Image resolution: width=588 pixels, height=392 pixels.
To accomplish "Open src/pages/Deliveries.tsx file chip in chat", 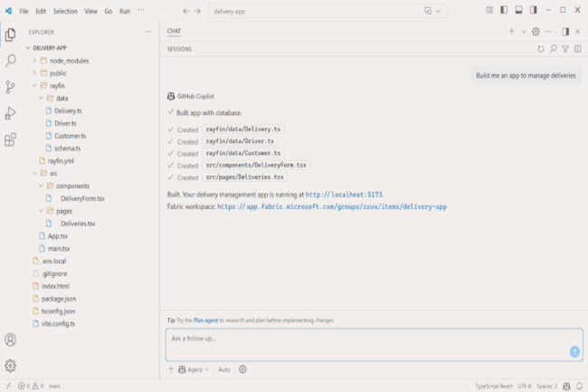I will tap(244, 177).
